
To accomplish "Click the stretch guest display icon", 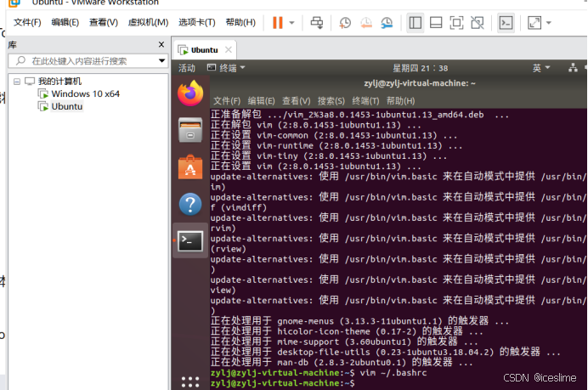I will (534, 23).
